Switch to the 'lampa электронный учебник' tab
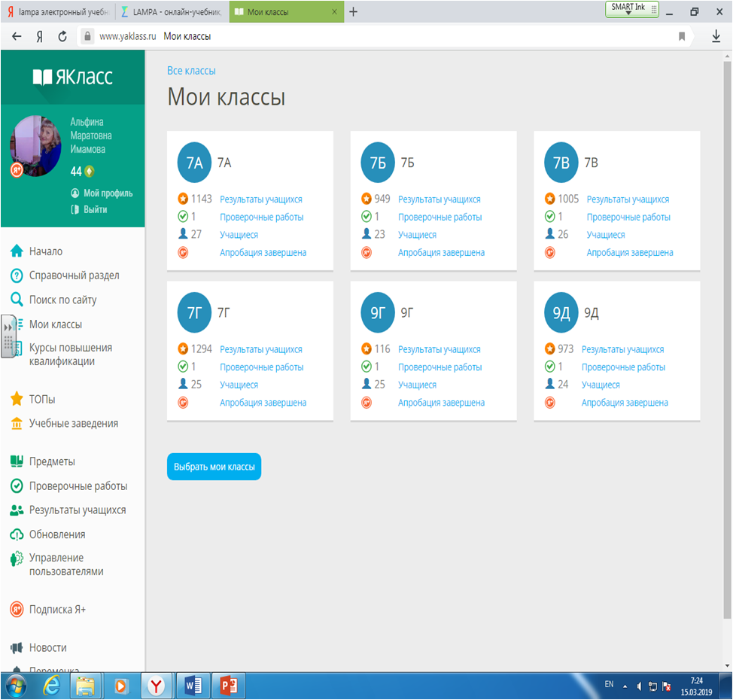The width and height of the screenshot is (733, 700). pos(58,12)
